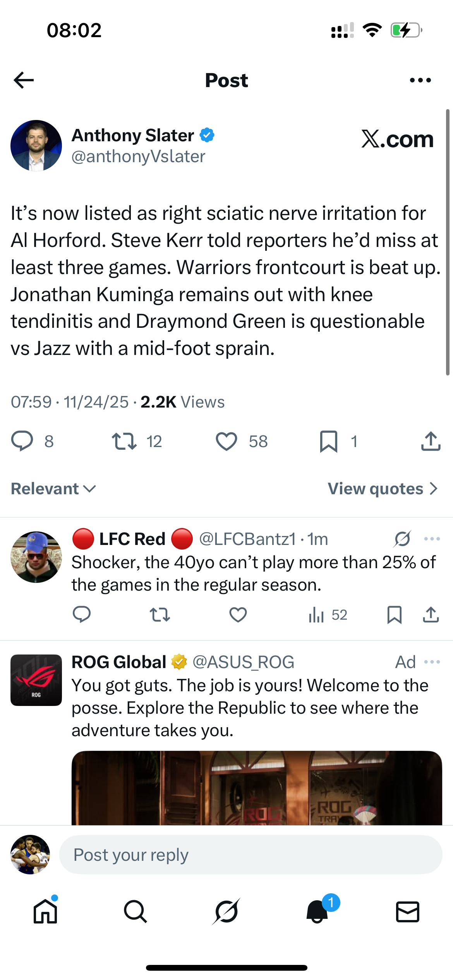Open Notifications tab with bell icon

tap(317, 911)
